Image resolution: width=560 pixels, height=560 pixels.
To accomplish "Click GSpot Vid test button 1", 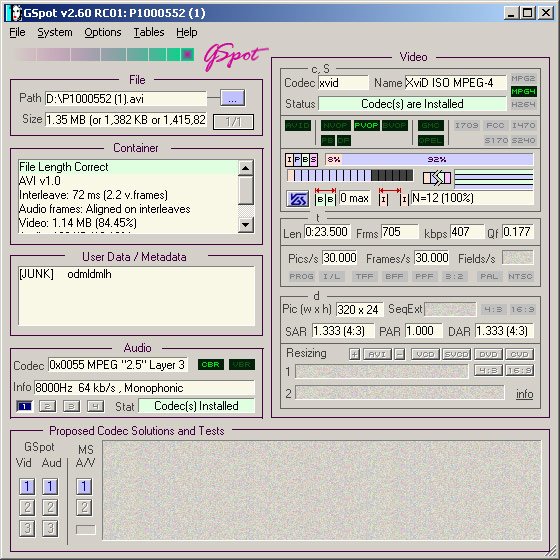I will (x=27, y=486).
